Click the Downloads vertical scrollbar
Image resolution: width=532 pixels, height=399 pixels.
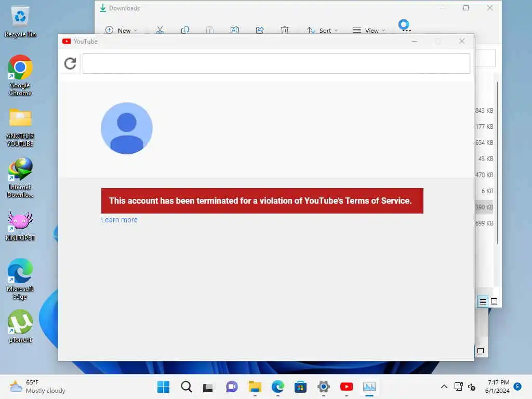point(498,163)
